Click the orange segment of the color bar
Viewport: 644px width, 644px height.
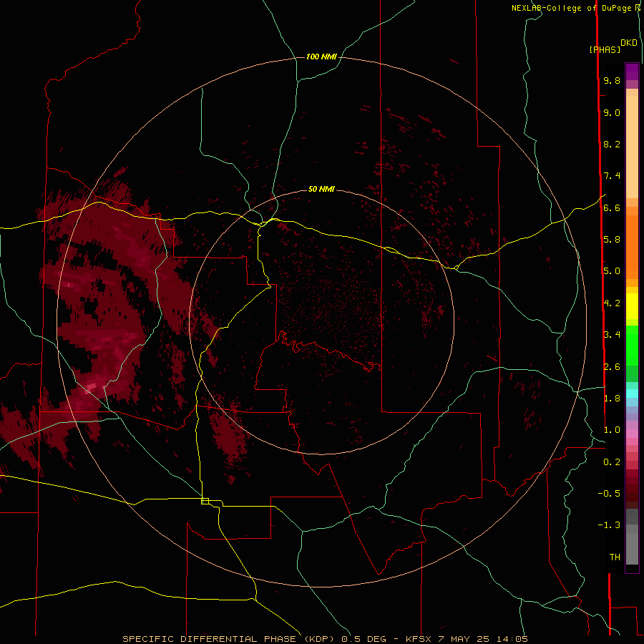click(x=632, y=247)
